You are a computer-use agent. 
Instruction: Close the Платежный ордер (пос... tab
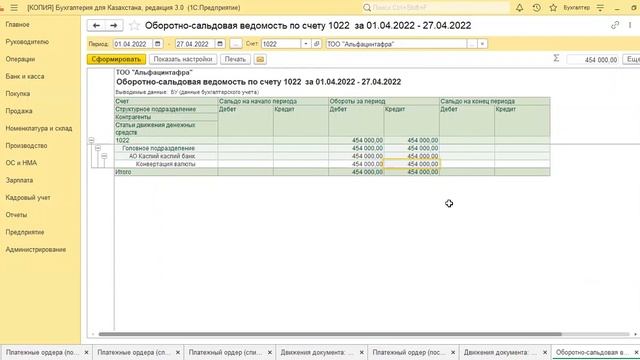tap(453, 352)
